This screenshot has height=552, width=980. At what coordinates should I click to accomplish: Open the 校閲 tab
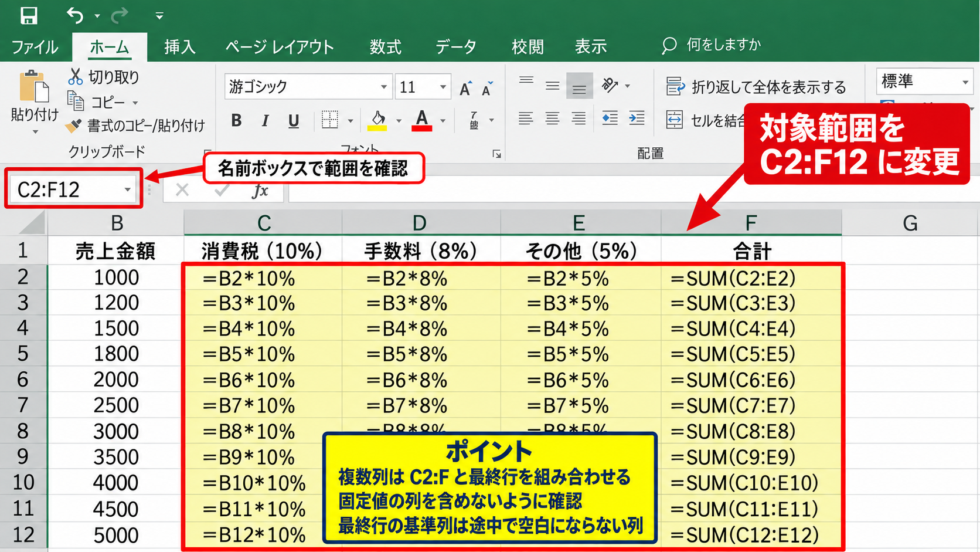coord(528,47)
